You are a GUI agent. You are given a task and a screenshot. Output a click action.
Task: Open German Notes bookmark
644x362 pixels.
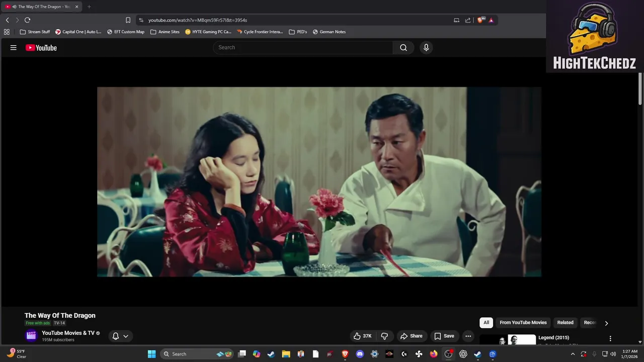tap(329, 32)
